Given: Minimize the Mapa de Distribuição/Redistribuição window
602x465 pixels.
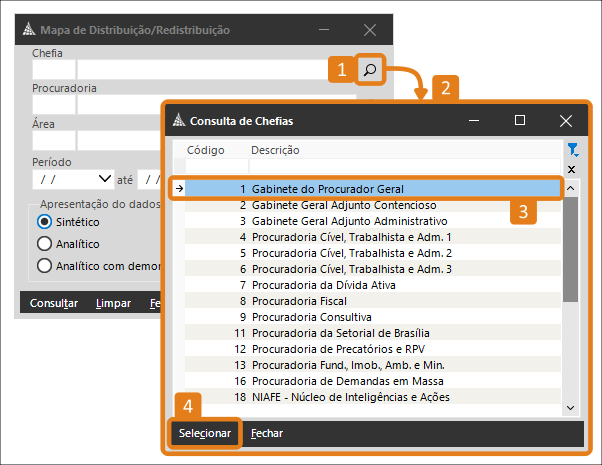Looking at the screenshot, I should pos(325,30).
